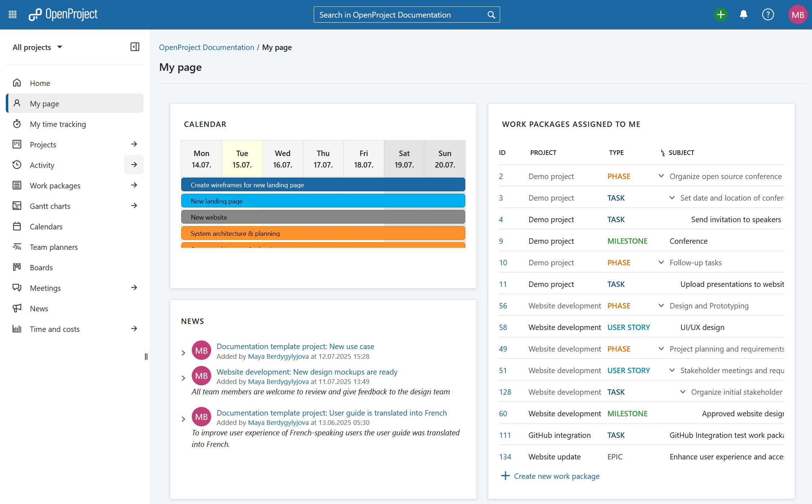Image resolution: width=812 pixels, height=504 pixels.
Task: Click the News megaphone icon
Action: pos(17,308)
